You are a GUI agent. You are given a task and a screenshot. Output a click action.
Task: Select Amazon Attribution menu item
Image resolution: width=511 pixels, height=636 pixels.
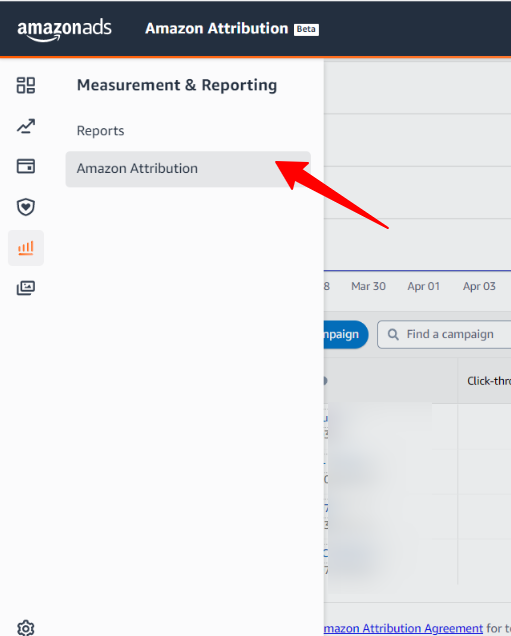click(188, 169)
